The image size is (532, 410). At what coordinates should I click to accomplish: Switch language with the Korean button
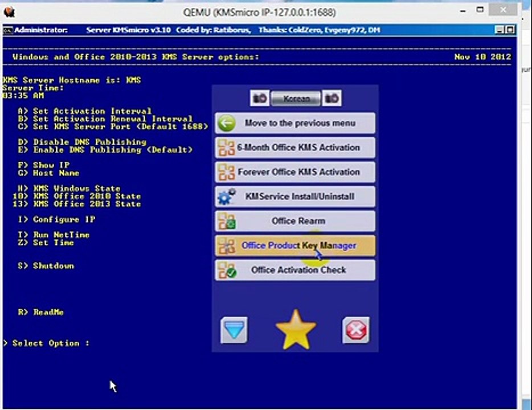pos(296,99)
